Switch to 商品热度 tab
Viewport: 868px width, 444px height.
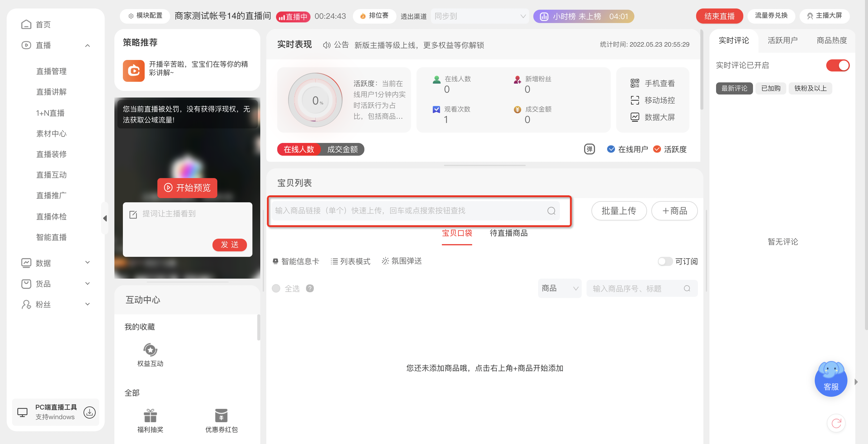click(x=832, y=41)
